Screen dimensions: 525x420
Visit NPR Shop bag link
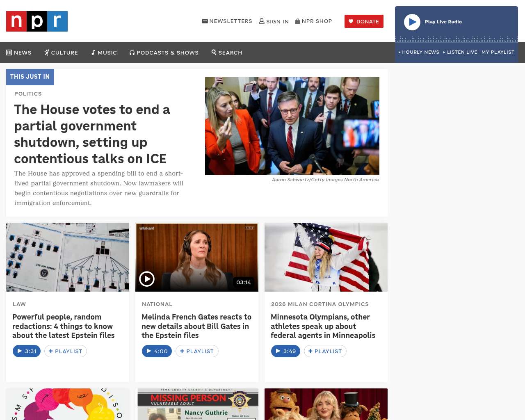(x=314, y=21)
